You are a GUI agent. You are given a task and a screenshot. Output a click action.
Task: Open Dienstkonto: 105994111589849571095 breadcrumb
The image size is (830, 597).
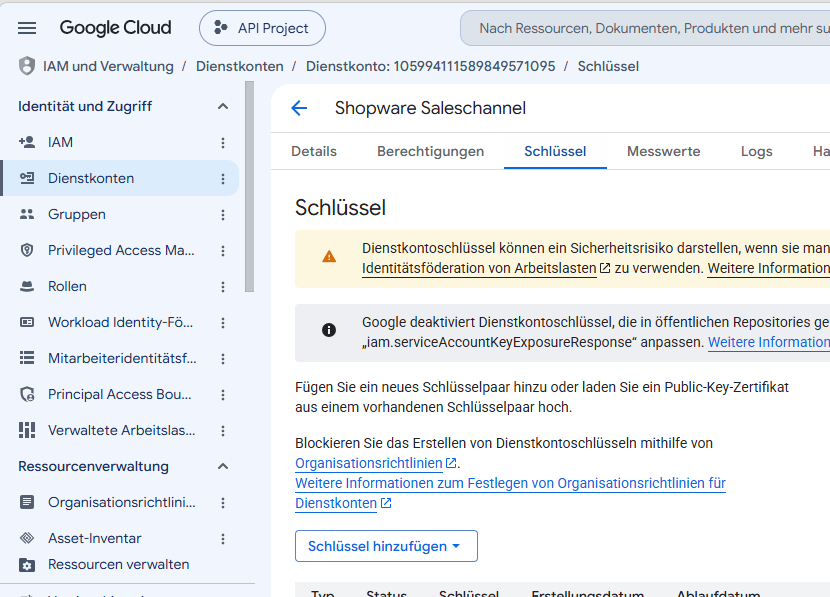(x=430, y=66)
